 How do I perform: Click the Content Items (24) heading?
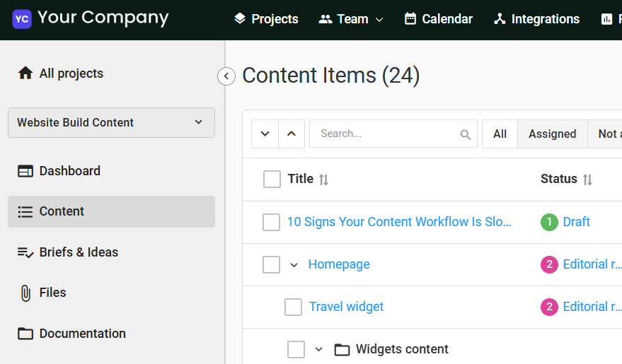[331, 75]
